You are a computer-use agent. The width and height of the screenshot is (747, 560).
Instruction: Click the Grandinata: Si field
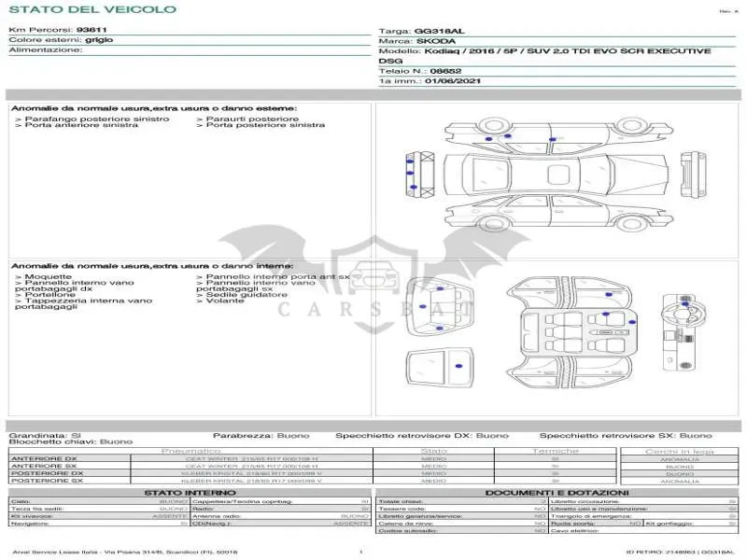pos(45,436)
